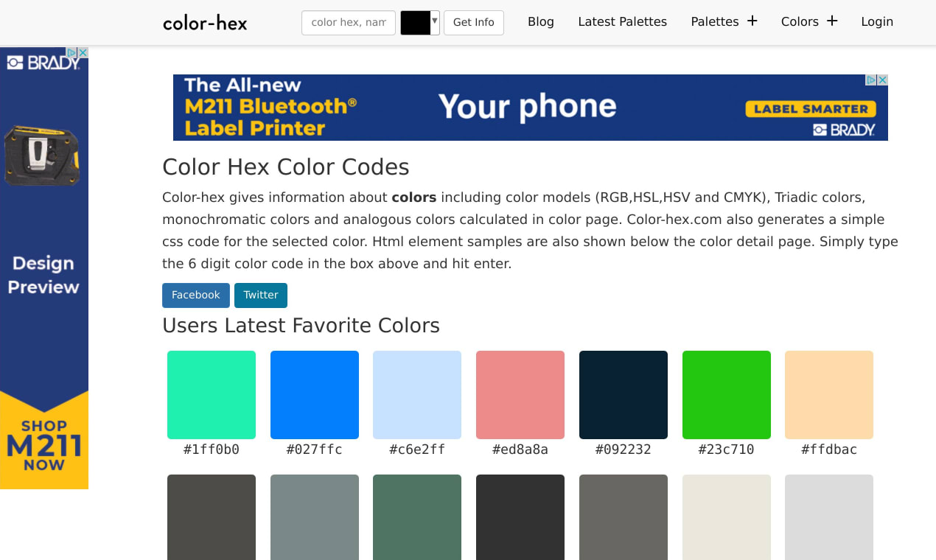Open the #c6e2ff hex code label
The height and width of the screenshot is (560, 936).
(x=417, y=449)
